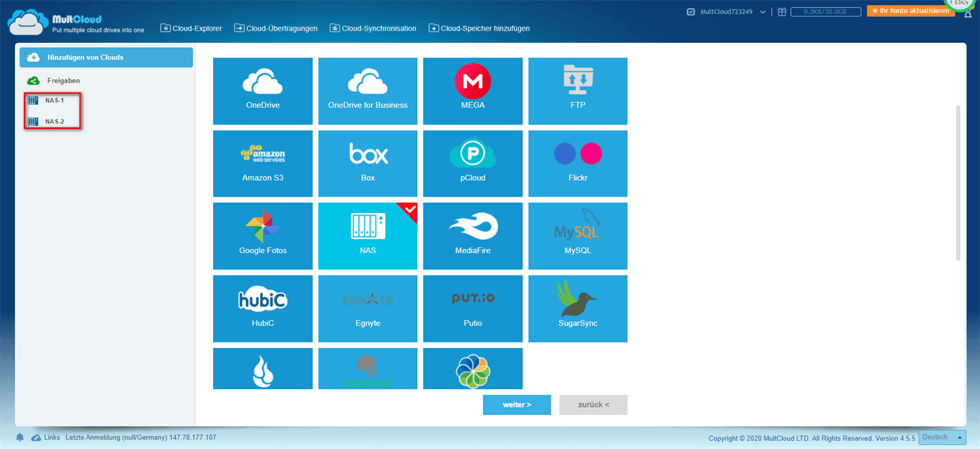Choose the Google Fotos tile
Screen dimensions: 980x449
pos(263,236)
